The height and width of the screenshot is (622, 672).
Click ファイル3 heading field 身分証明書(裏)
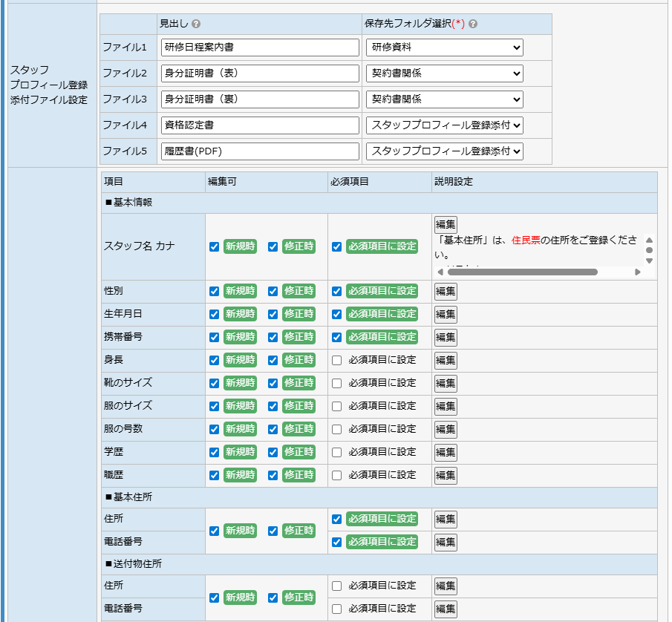(260, 99)
